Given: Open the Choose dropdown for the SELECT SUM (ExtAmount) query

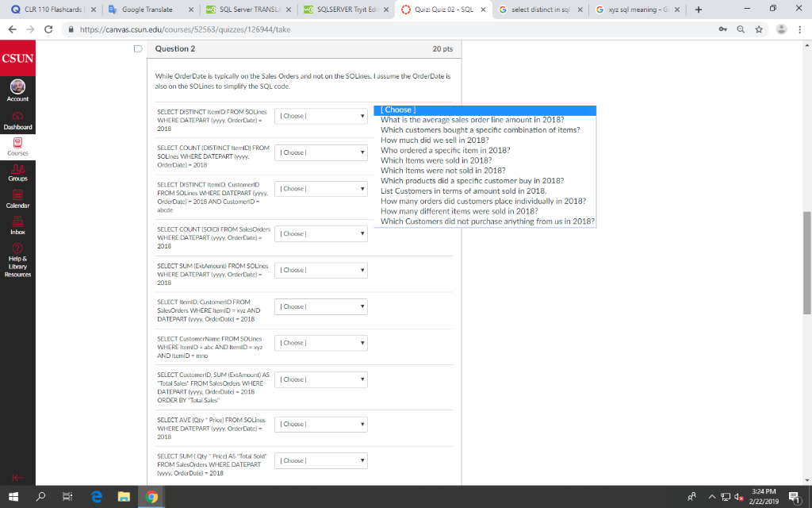Looking at the screenshot, I should 320,270.
